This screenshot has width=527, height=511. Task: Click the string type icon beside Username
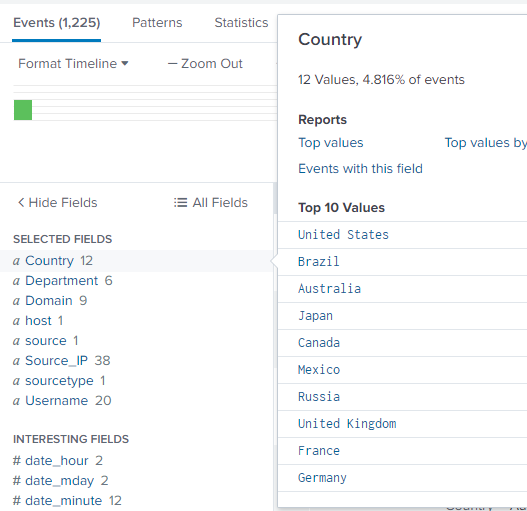click(x=16, y=401)
